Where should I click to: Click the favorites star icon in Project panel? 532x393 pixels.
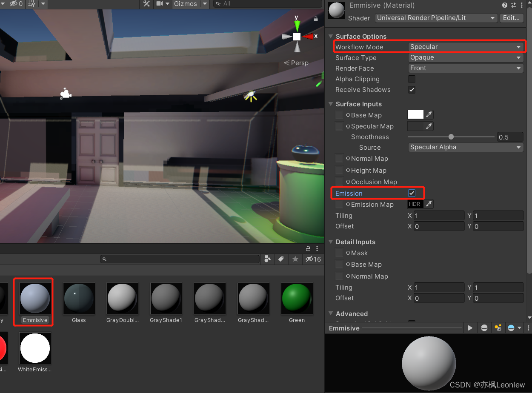click(295, 259)
